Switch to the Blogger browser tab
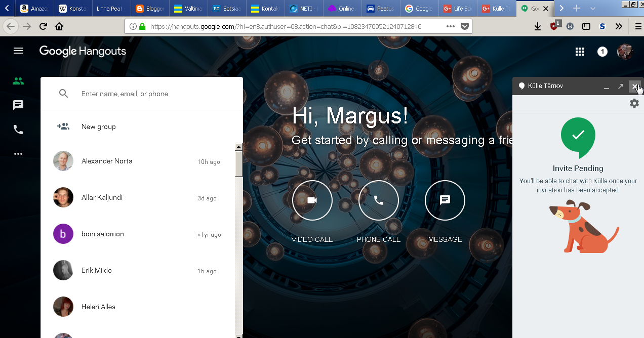The image size is (644, 338). (x=149, y=9)
